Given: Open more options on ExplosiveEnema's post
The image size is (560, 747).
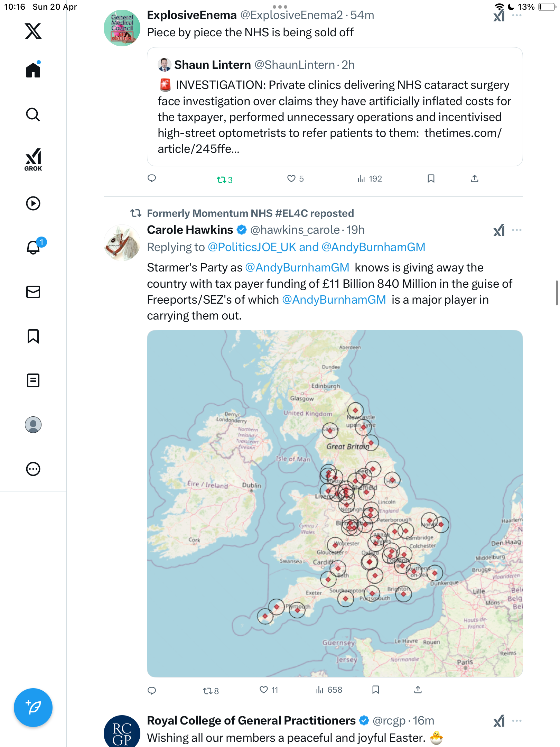Looking at the screenshot, I should click(517, 15).
